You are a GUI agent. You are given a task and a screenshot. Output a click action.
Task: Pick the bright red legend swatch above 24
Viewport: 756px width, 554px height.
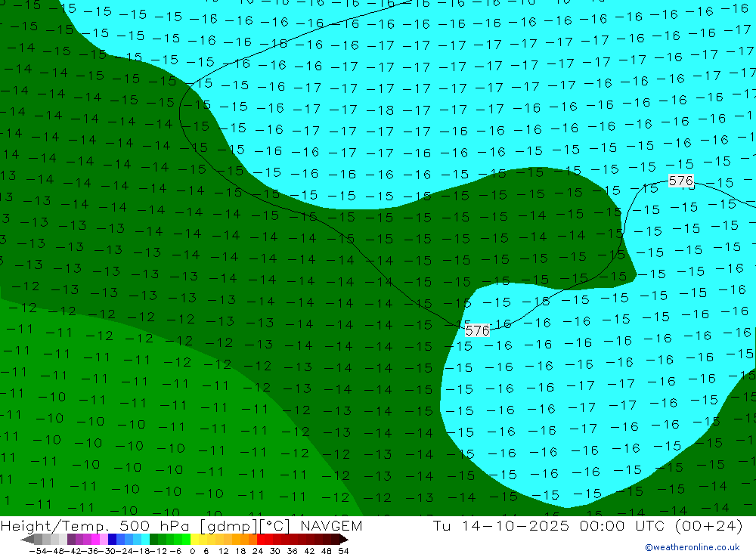click(x=261, y=539)
